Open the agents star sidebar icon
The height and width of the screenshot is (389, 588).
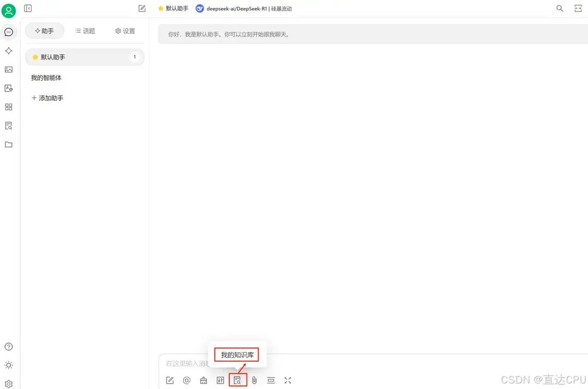tap(9, 51)
